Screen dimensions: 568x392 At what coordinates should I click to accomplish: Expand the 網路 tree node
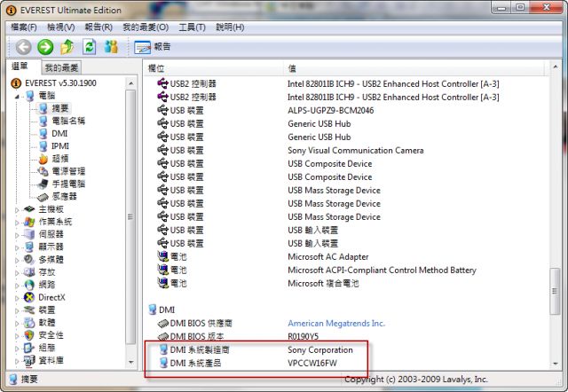pos(17,286)
